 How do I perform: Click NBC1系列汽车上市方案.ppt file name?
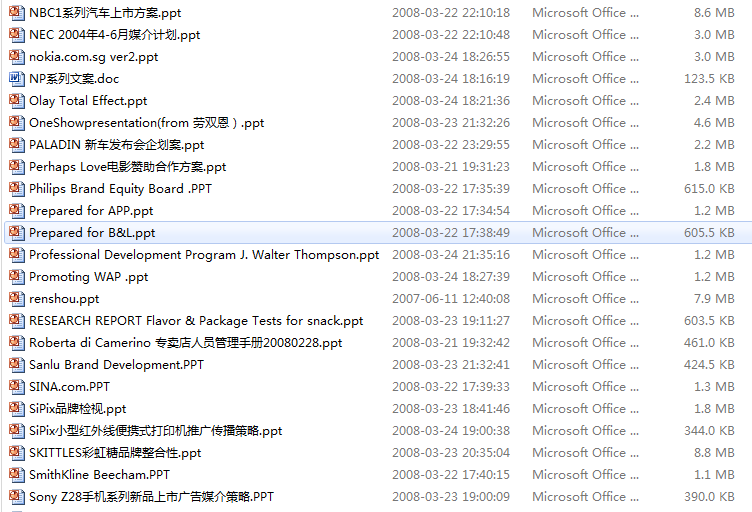click(x=105, y=13)
